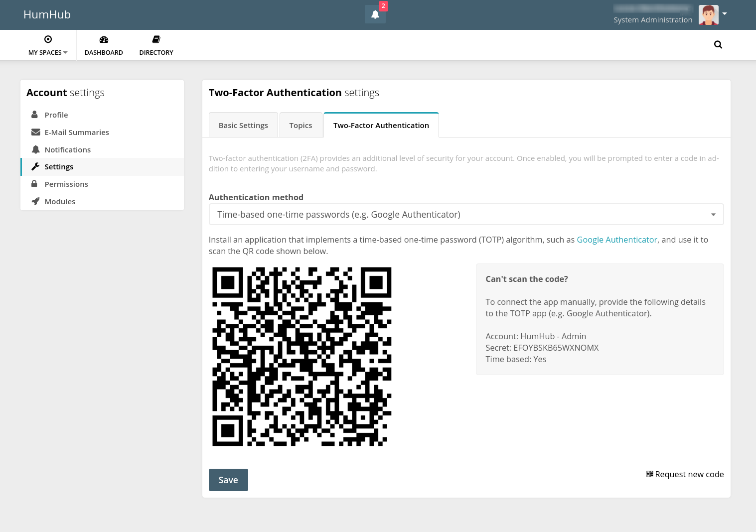
Task: Click the user avatar picture
Action: 708,15
